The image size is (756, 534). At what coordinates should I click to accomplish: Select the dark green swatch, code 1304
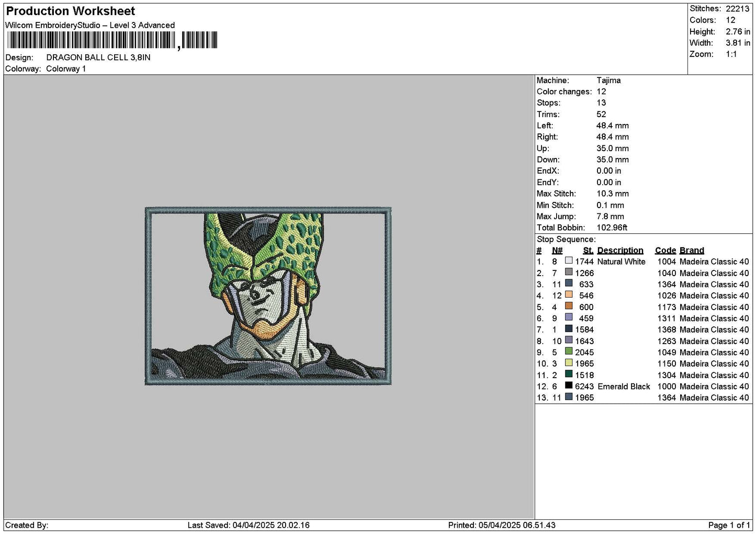[x=569, y=374]
